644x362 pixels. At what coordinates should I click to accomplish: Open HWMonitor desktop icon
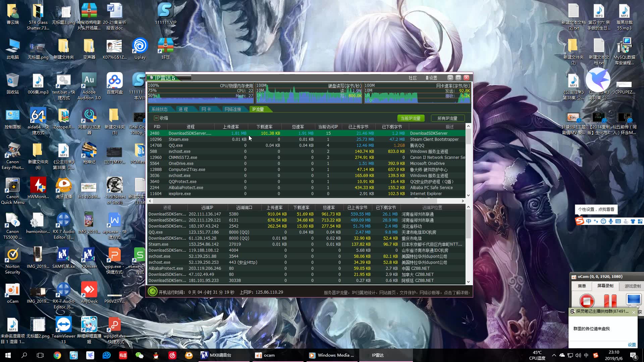pyautogui.click(x=38, y=188)
